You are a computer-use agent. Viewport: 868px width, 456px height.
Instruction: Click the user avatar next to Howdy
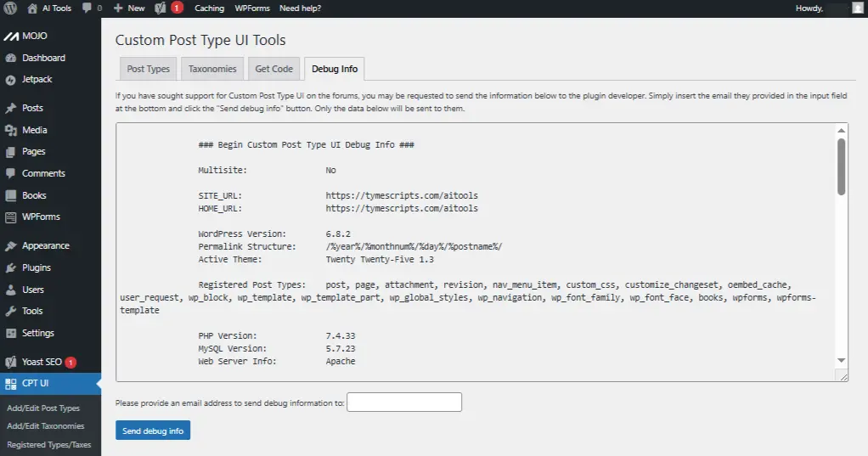856,8
